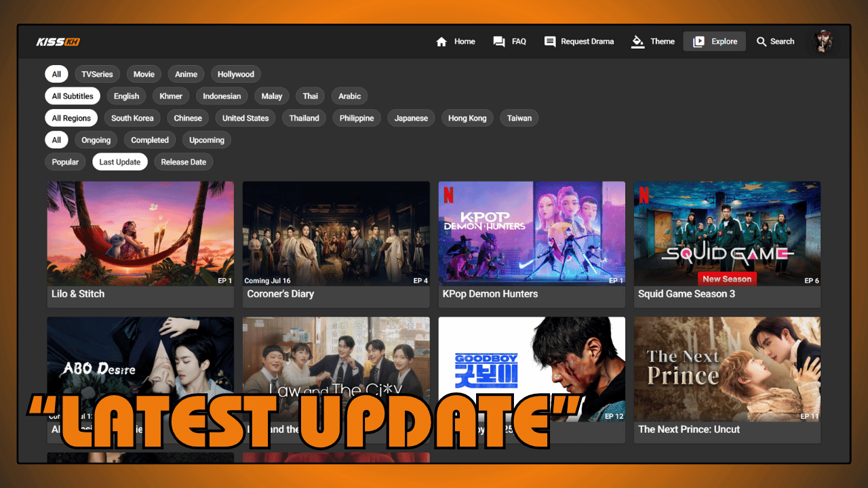Select the Anime type filter
868x488 pixels.
[x=186, y=75]
